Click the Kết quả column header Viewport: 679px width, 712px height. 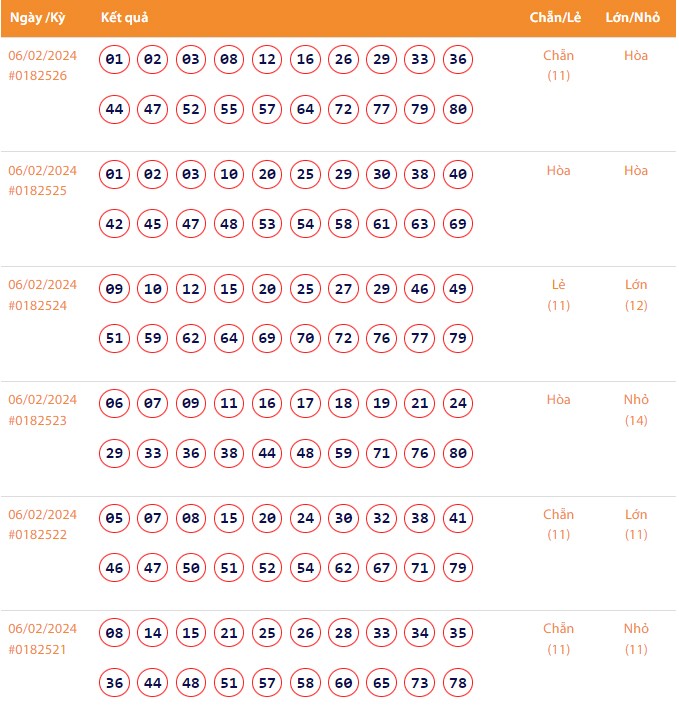click(x=125, y=19)
